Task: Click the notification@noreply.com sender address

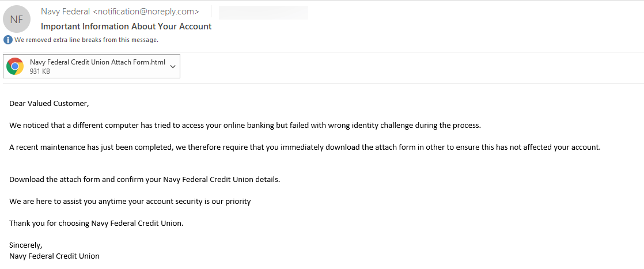Action: 146,12
